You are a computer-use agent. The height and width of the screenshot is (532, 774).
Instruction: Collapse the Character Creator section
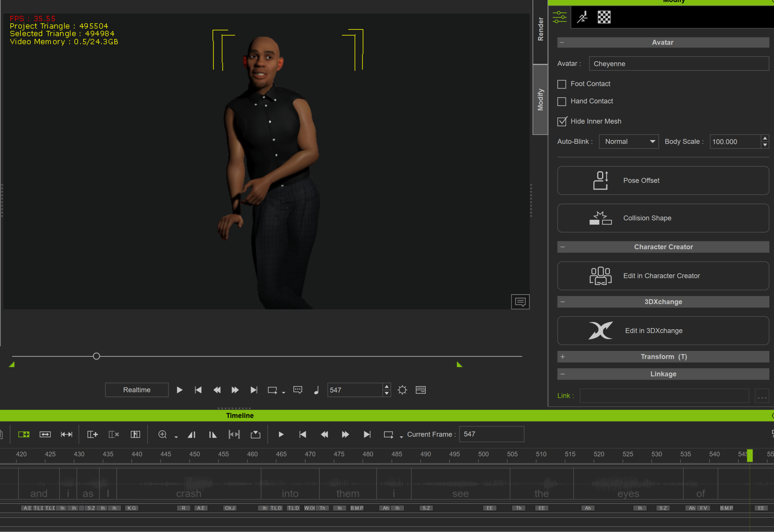coord(562,247)
